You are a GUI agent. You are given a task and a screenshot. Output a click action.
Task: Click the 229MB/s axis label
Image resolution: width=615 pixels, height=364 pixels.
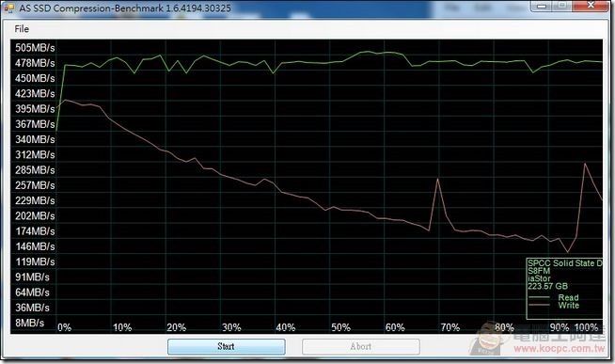[x=35, y=201]
